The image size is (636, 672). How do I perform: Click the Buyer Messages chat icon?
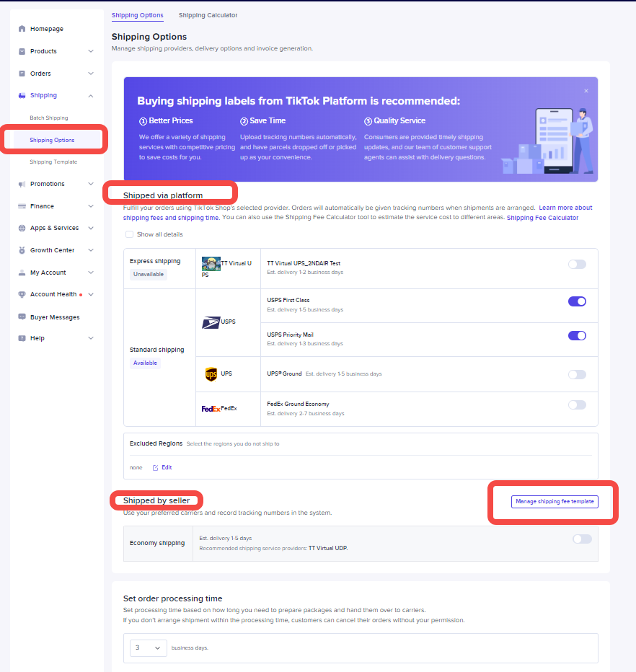coord(22,317)
